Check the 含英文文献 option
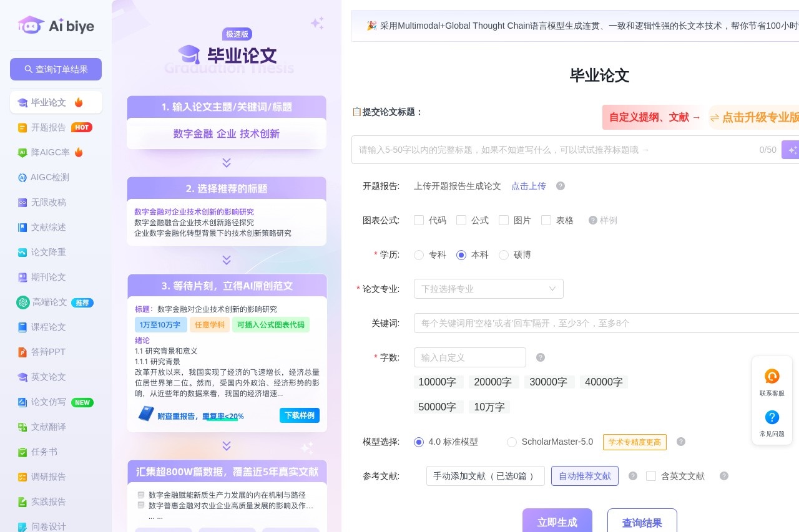This screenshot has height=532, width=799. pyautogui.click(x=651, y=476)
